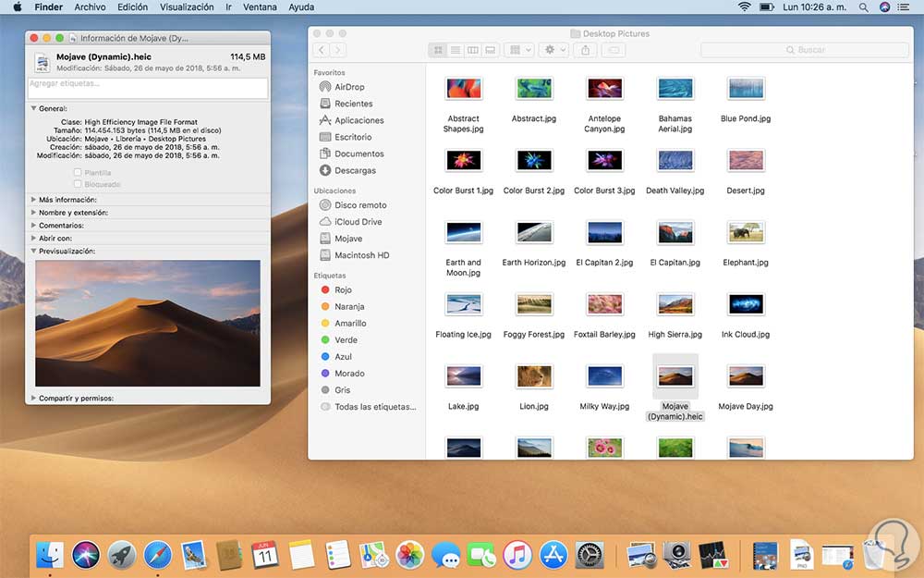
Task: Open Safari from the Dock
Action: [158, 555]
